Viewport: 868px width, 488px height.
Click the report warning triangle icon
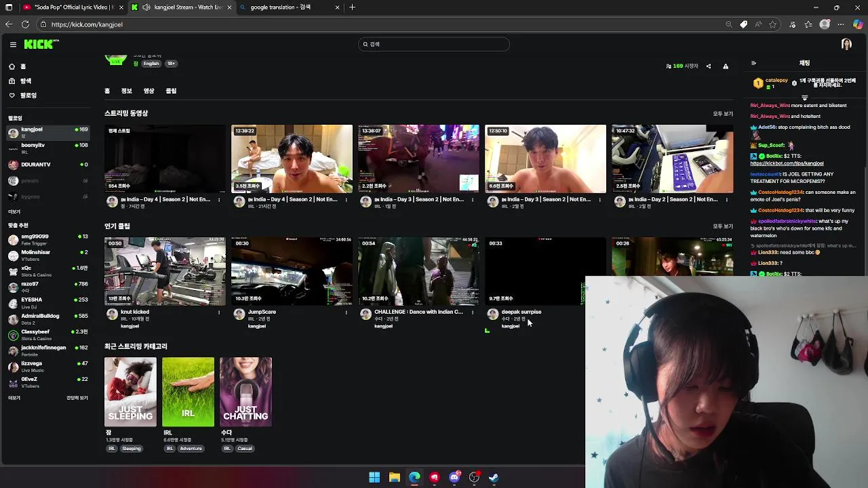click(x=726, y=66)
